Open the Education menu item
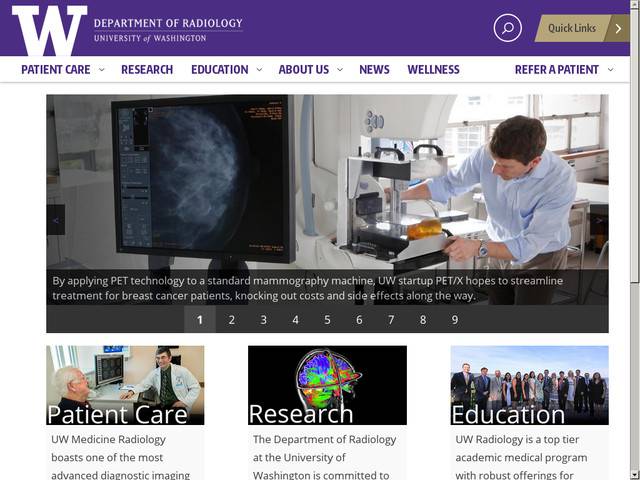This screenshot has width=640, height=480. click(x=220, y=69)
